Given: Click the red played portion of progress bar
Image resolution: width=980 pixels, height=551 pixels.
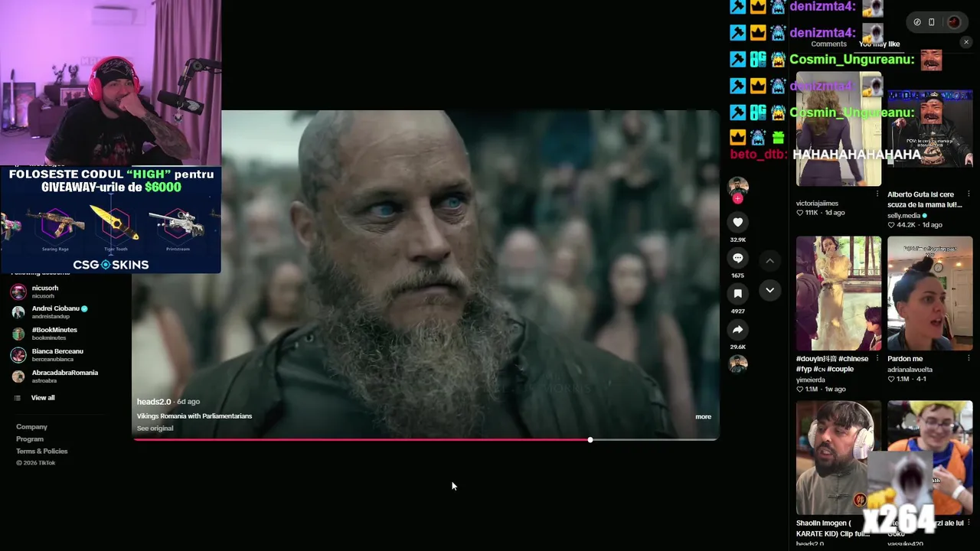Looking at the screenshot, I should click(x=361, y=440).
